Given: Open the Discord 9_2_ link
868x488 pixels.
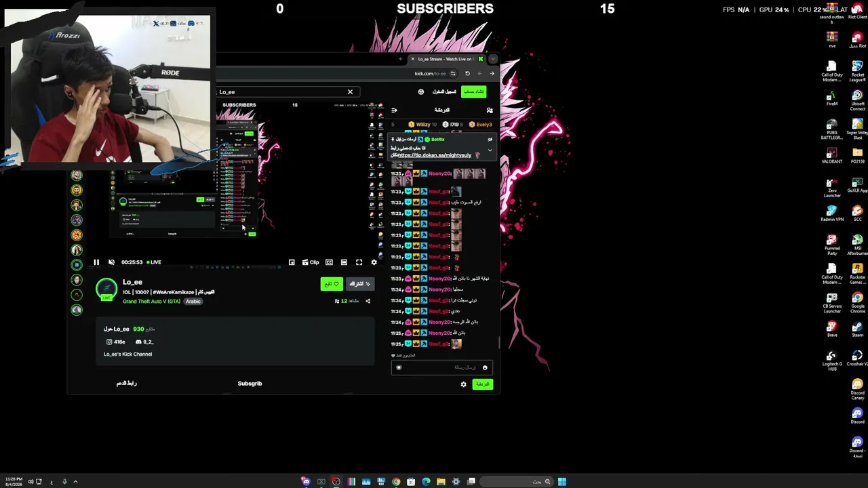Looking at the screenshot, I should [144, 342].
